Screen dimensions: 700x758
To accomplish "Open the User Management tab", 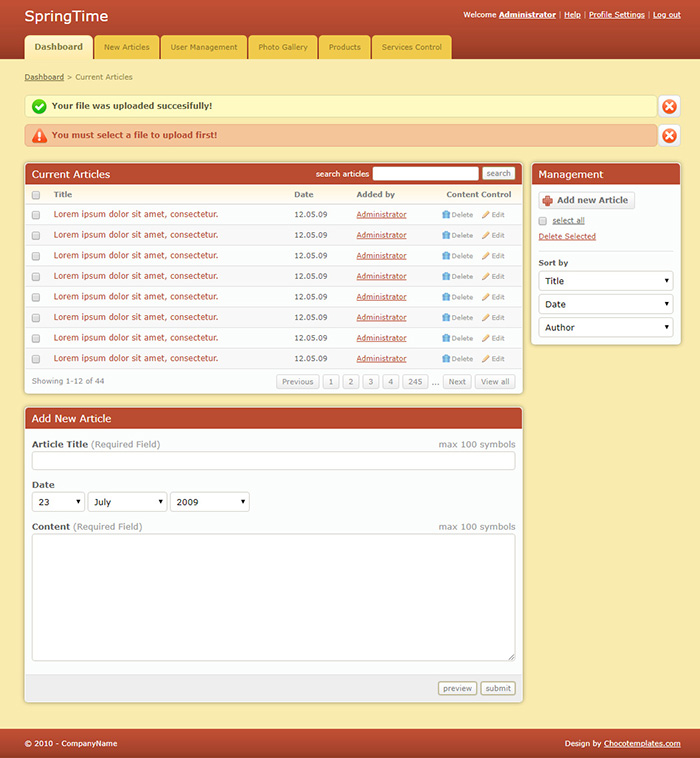I will [x=204, y=47].
